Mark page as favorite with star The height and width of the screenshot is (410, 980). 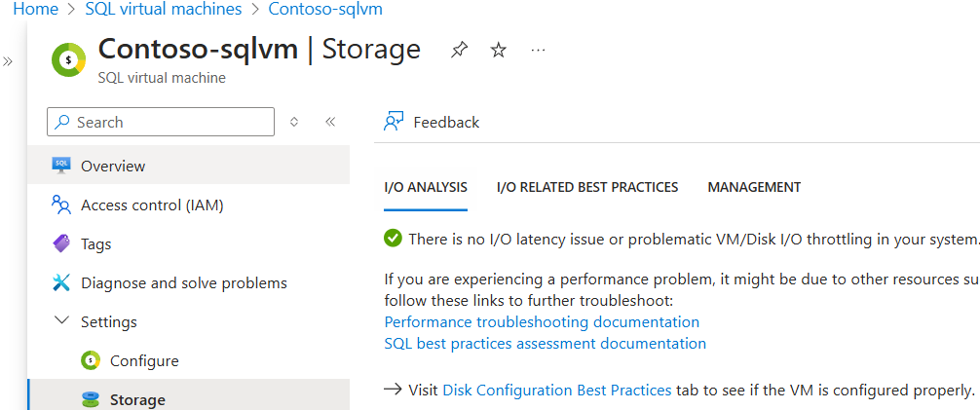pos(498,51)
